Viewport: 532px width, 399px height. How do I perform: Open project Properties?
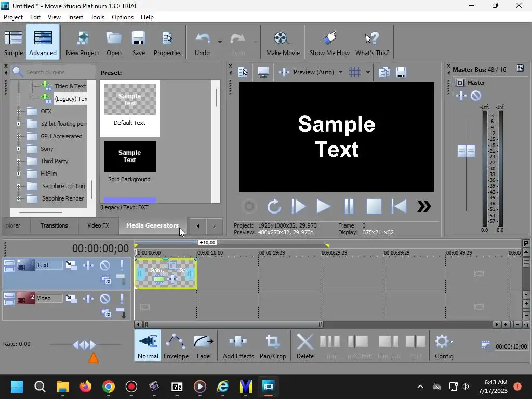pos(167,43)
